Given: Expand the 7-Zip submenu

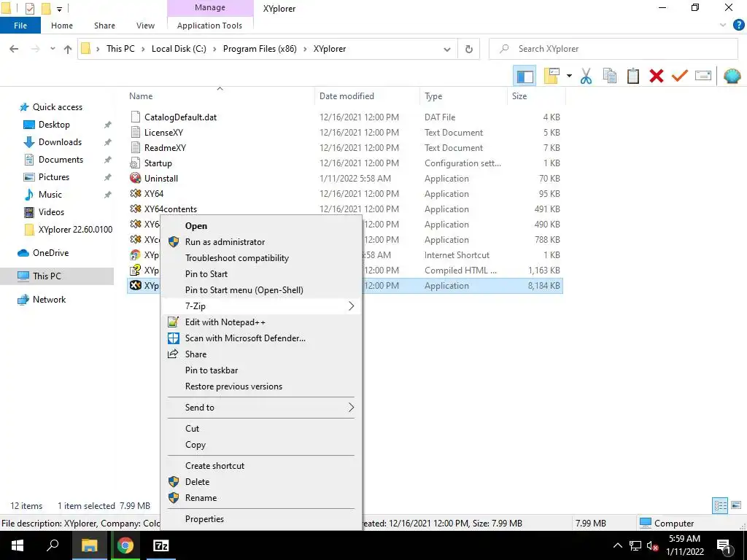Looking at the screenshot, I should (x=261, y=306).
